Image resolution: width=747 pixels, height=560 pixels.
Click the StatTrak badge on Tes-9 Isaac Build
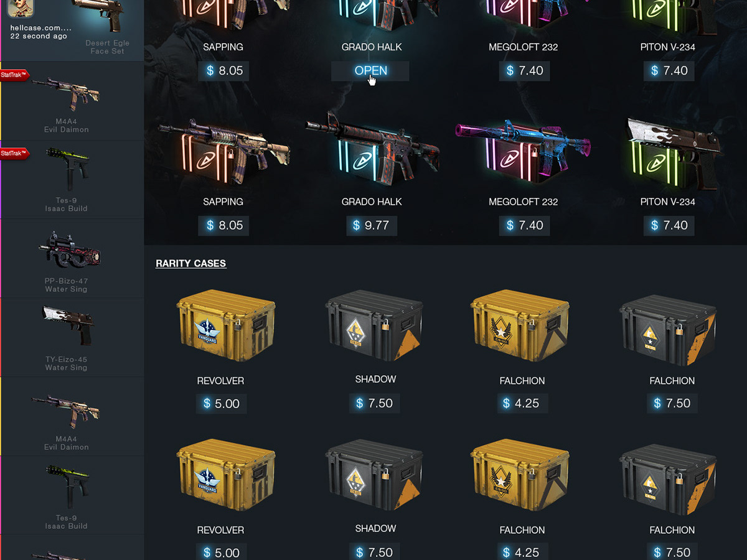[x=15, y=154]
